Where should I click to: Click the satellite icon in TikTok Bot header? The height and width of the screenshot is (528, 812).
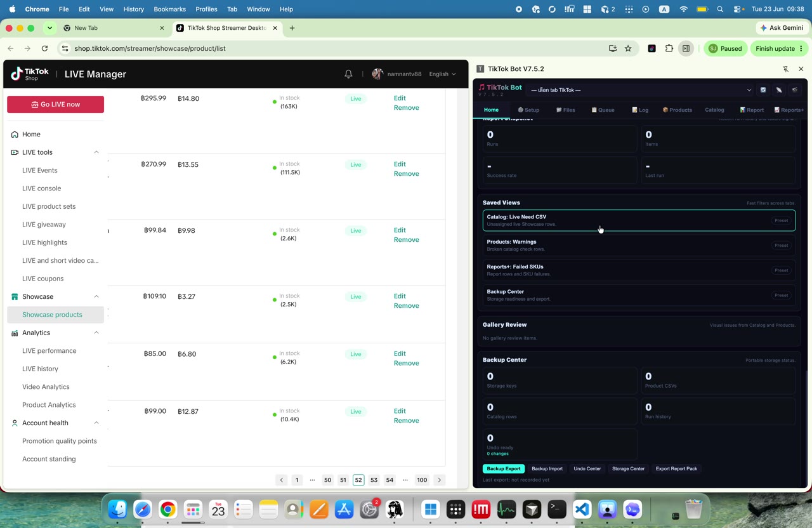point(779,90)
